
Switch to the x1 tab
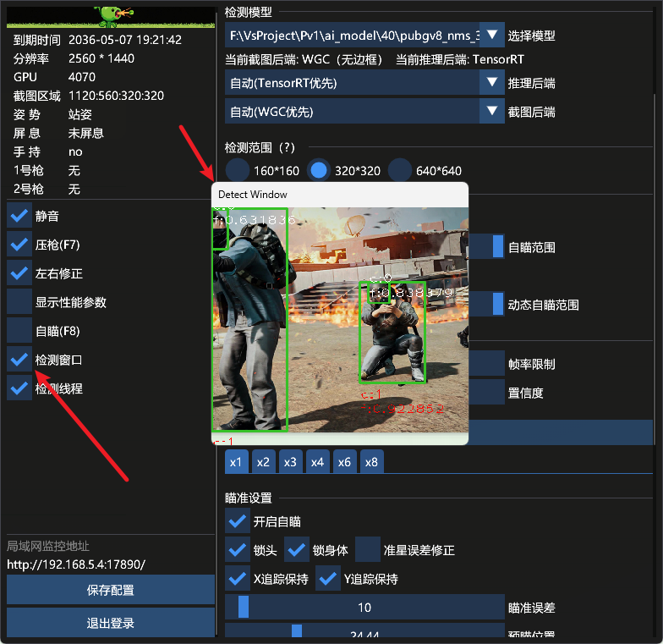click(x=236, y=462)
